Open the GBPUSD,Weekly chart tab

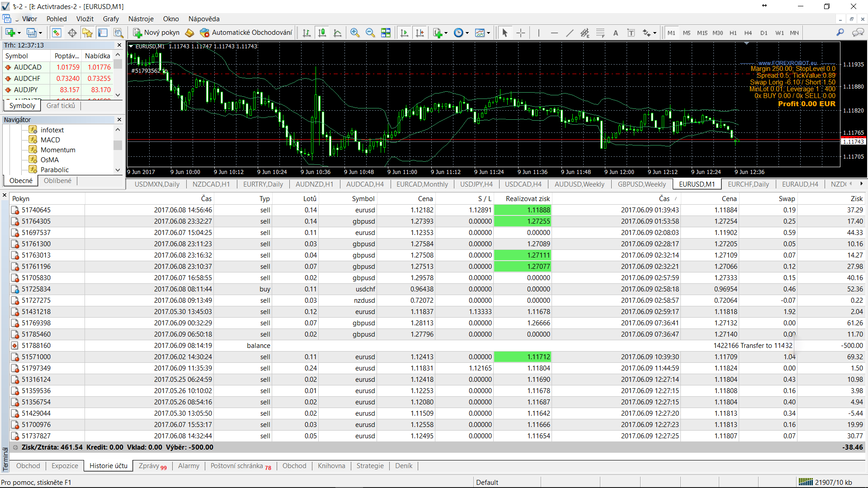tap(642, 184)
